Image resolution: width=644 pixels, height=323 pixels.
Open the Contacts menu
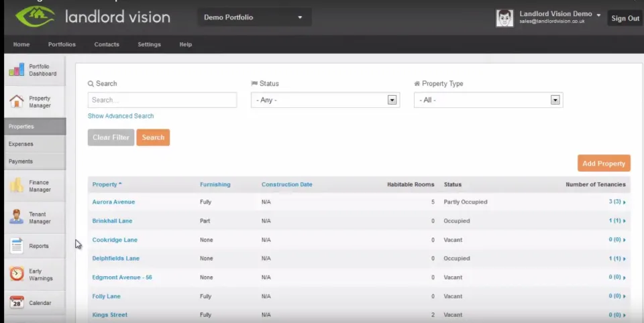pos(107,44)
